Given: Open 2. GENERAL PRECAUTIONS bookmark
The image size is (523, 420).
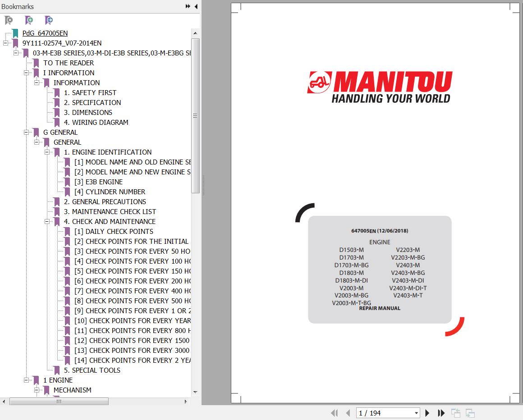Looking at the screenshot, I should click(x=105, y=202).
